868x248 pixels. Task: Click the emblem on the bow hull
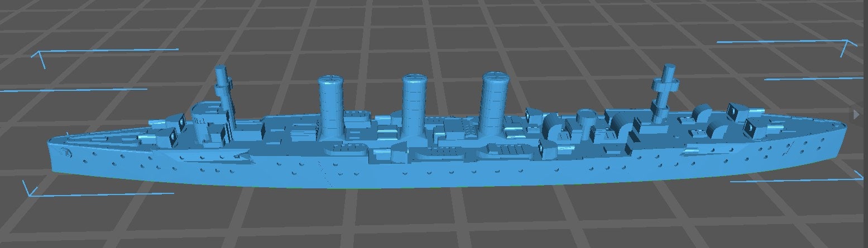tap(66, 153)
